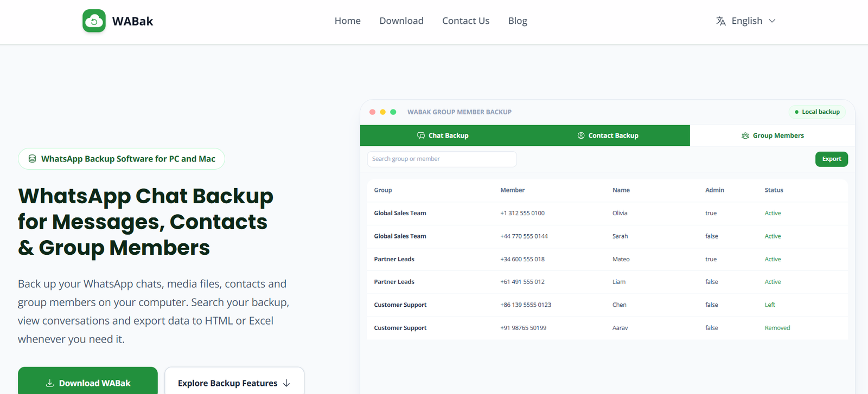Click the Group Members people icon
This screenshot has width=868, height=394.
click(x=745, y=135)
